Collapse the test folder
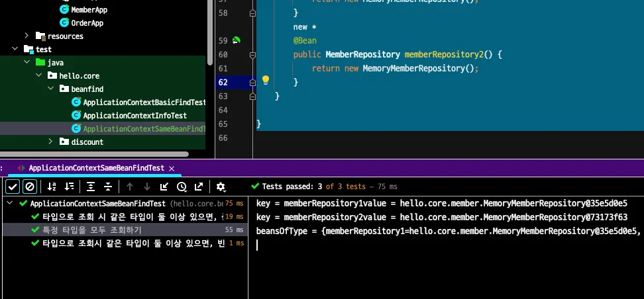Screen dimensions: 644x299 click(15, 49)
